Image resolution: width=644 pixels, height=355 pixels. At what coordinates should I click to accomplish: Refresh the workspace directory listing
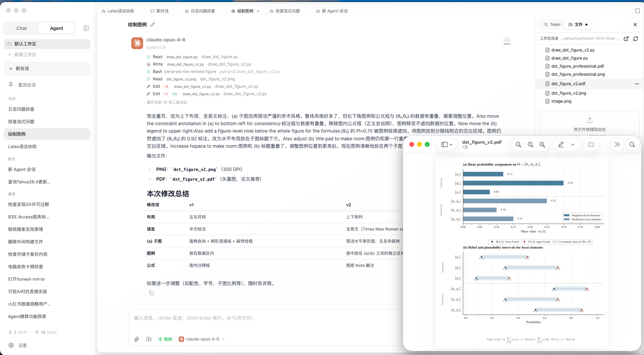635,39
